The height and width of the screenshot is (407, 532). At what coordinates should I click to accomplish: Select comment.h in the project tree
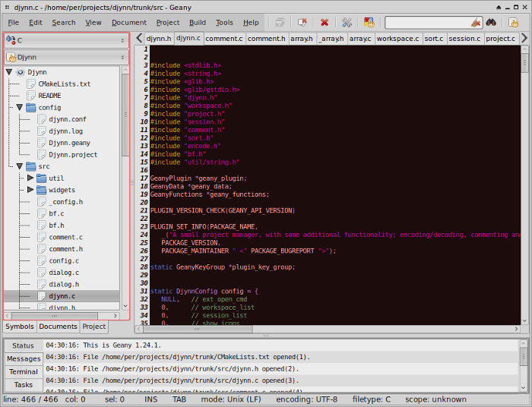[66, 249]
